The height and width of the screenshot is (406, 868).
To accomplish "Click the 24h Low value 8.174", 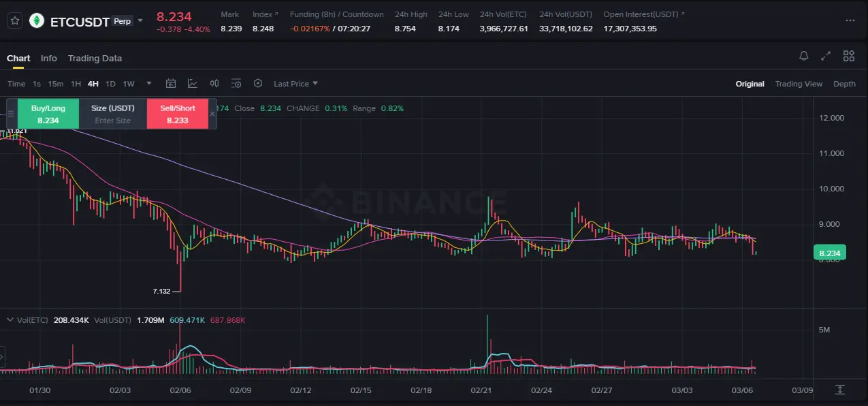I will coord(449,29).
